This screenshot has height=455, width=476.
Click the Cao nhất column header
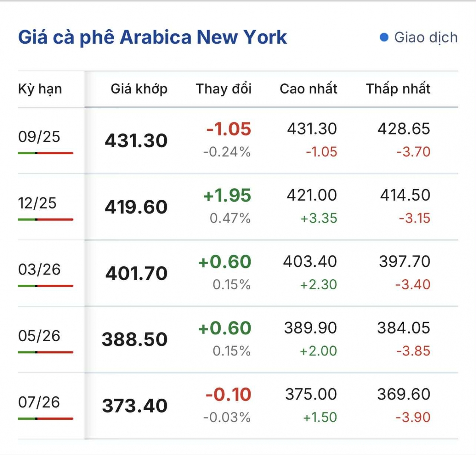[x=309, y=88]
